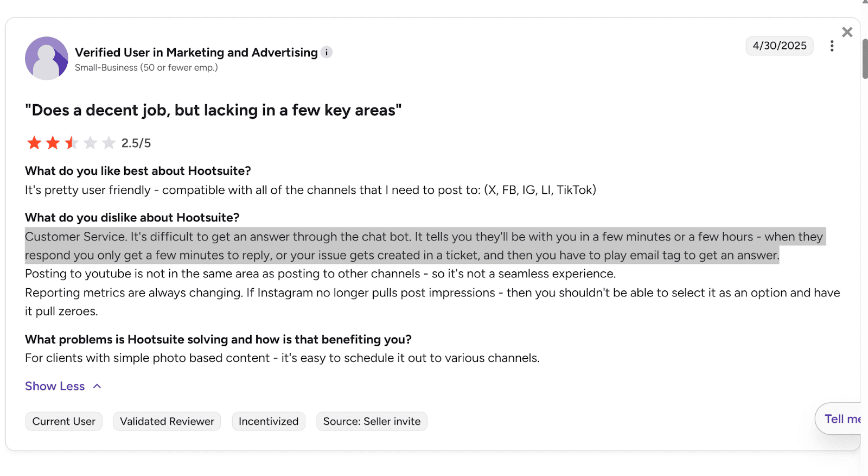Select the review title heading

pyautogui.click(x=213, y=110)
